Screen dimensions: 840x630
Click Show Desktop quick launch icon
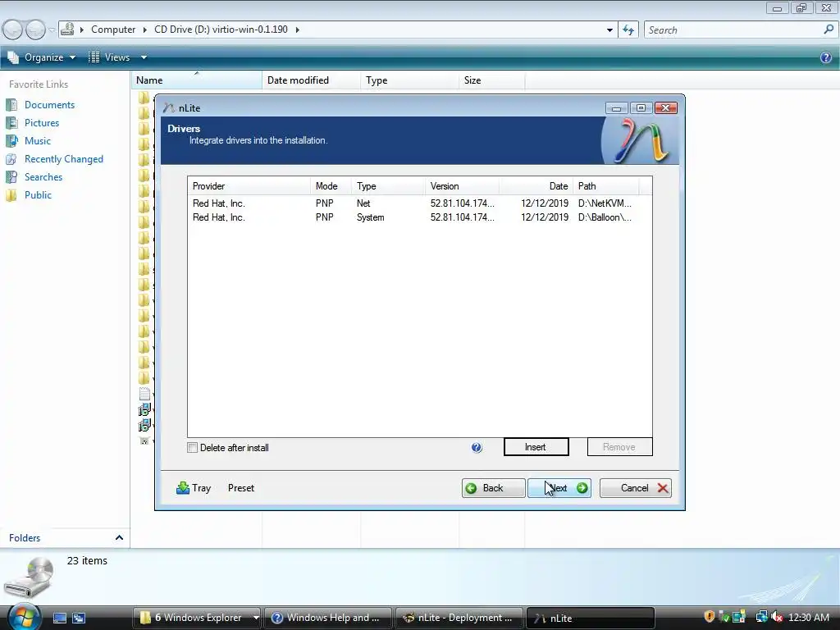coord(60,619)
